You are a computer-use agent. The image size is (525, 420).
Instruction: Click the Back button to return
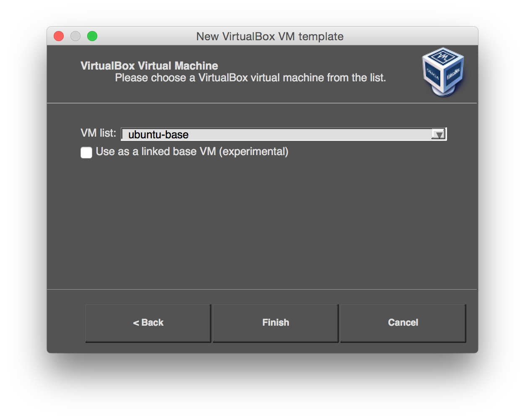148,322
